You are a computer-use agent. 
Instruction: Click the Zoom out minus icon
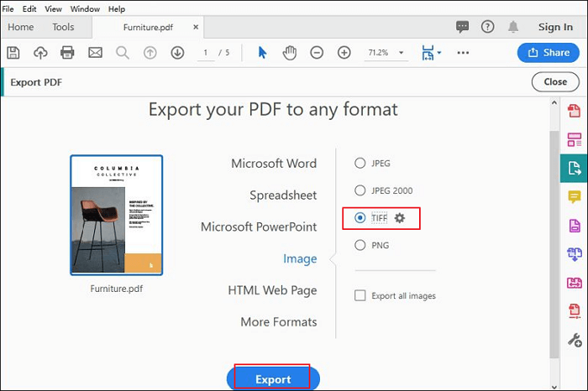[317, 53]
